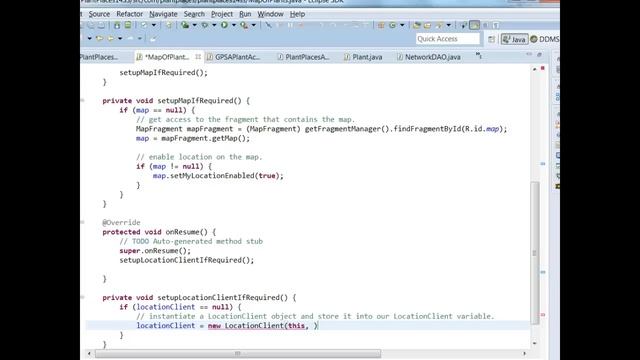Click the Debug bug icon in toolbar
640x360 pixels.
[x=204, y=25]
